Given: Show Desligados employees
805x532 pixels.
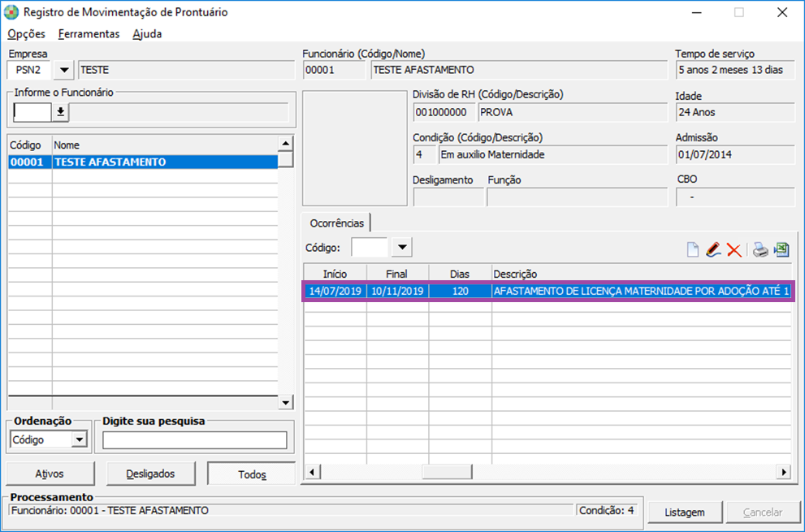Looking at the screenshot, I should click(150, 474).
